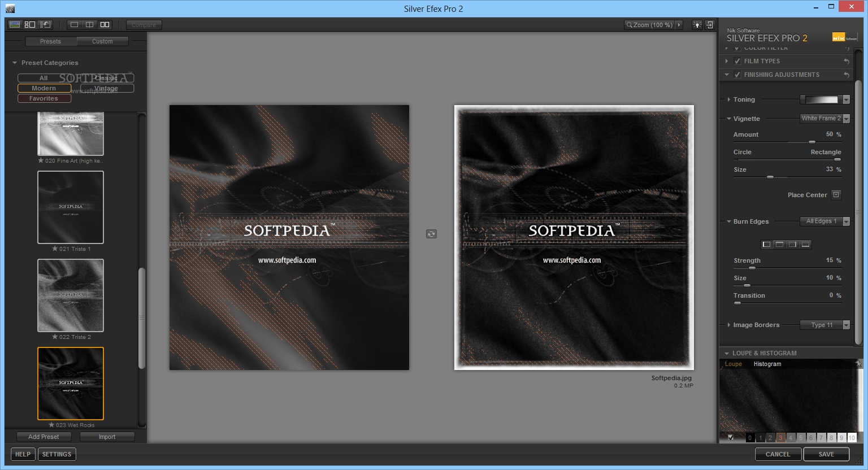Viewport: 868px width, 470px height.
Task: Select burn left edge icon
Action: point(766,244)
